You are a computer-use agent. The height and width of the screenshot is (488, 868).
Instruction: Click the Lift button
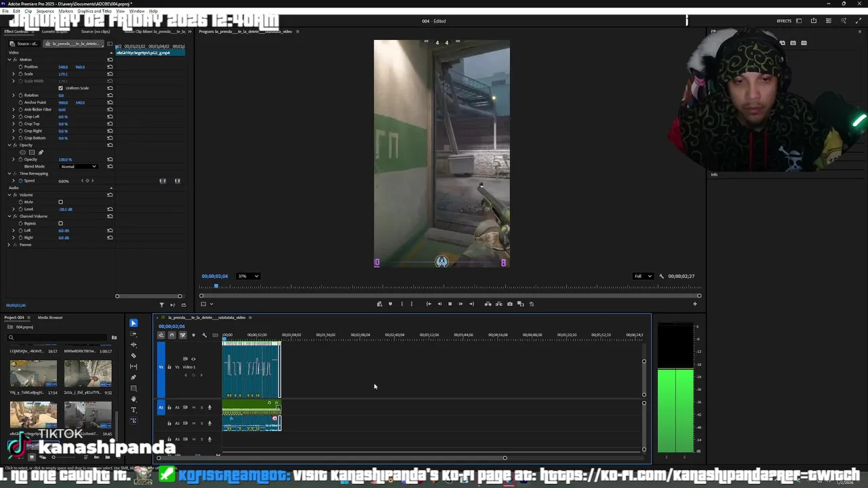click(488, 304)
